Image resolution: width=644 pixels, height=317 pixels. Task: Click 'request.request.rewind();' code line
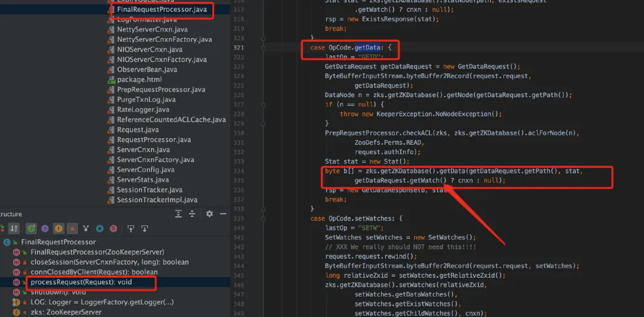371,256
